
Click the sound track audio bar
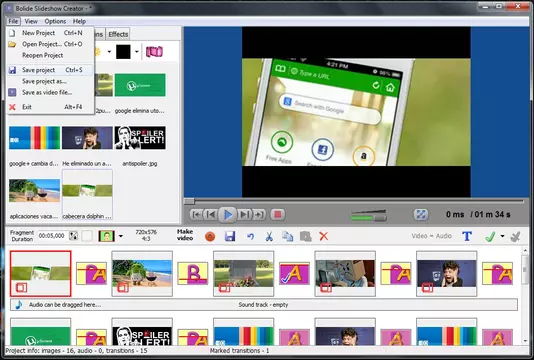264,305
